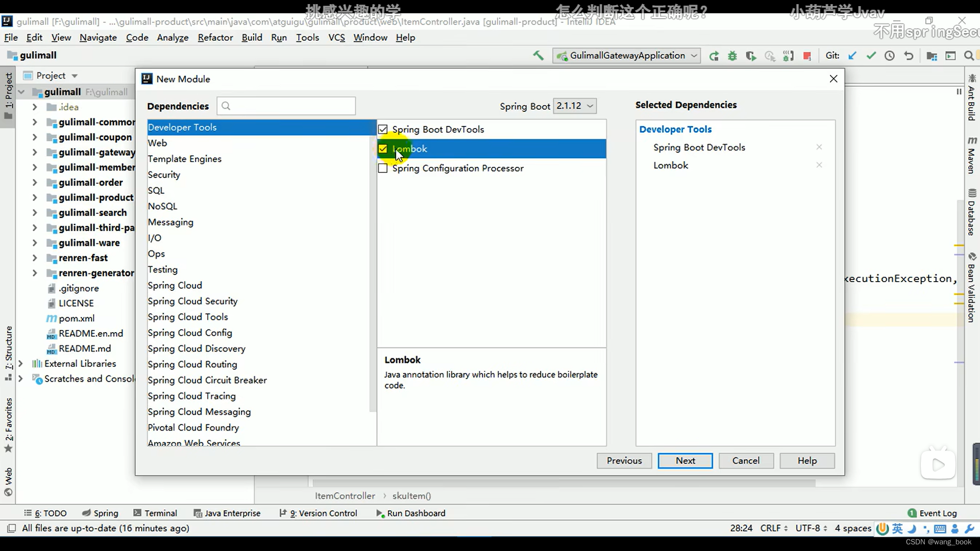
Task: Click the dependencies search field
Action: [286, 106]
